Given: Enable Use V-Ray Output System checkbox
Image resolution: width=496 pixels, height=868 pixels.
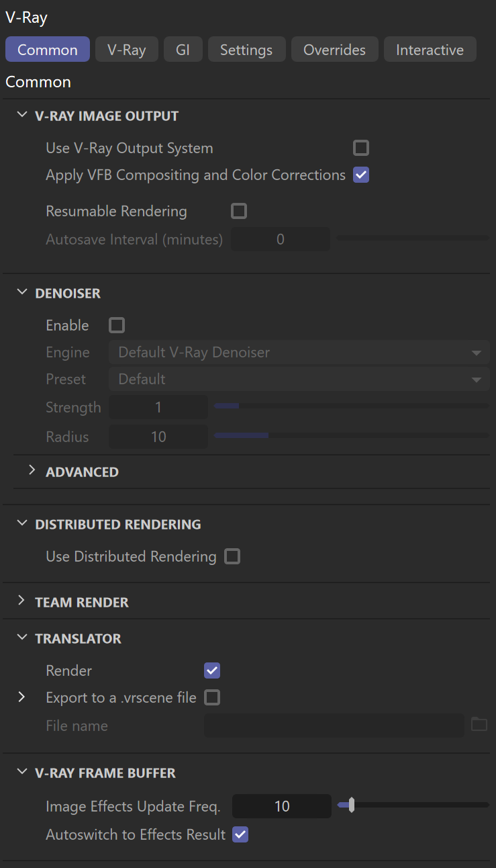Looking at the screenshot, I should pos(361,148).
